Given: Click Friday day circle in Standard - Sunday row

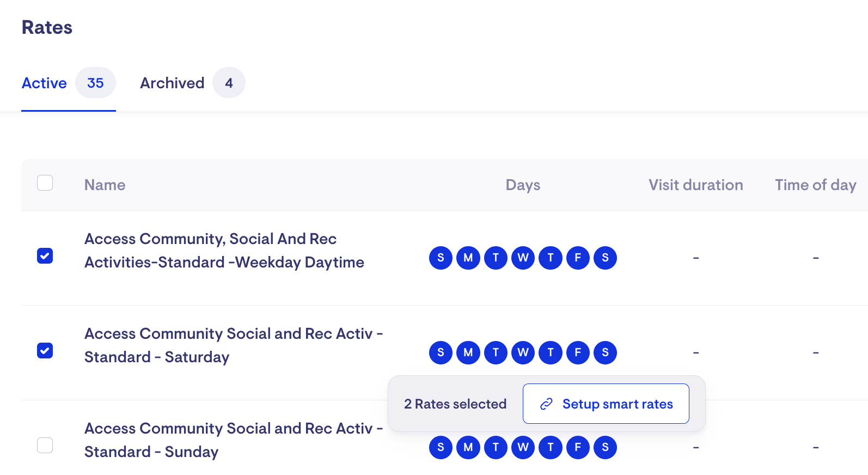Looking at the screenshot, I should pos(578,448).
